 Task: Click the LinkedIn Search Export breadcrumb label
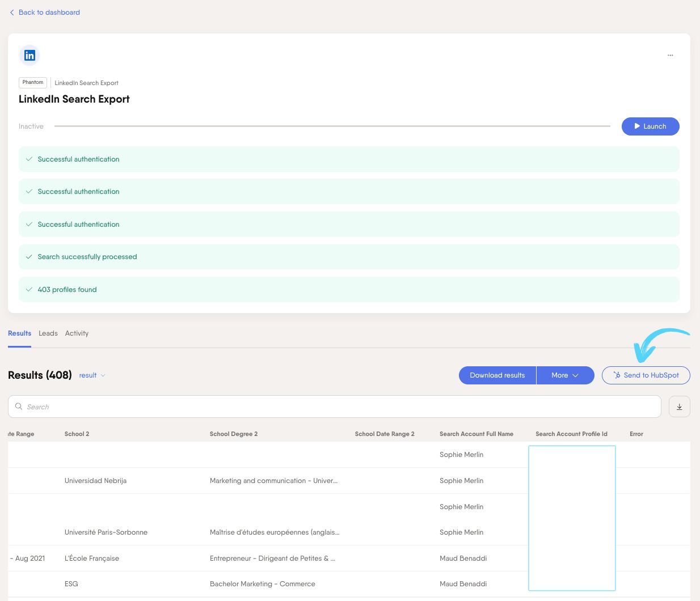click(x=87, y=83)
